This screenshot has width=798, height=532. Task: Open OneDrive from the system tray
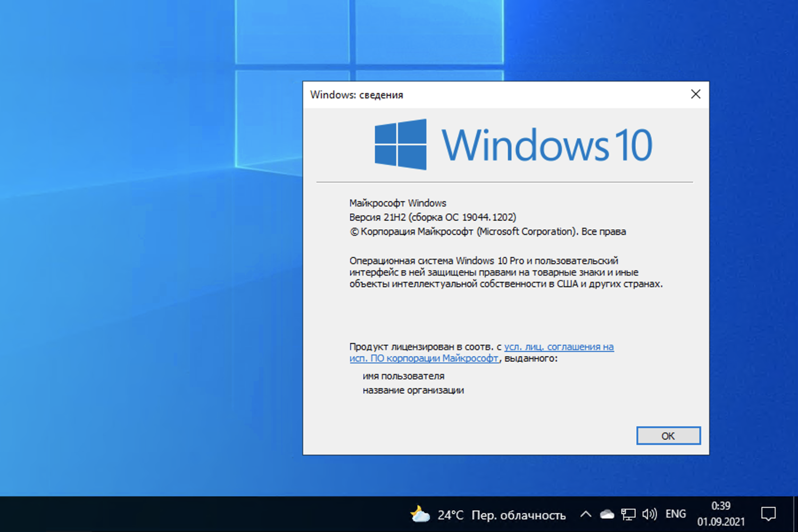click(x=607, y=514)
